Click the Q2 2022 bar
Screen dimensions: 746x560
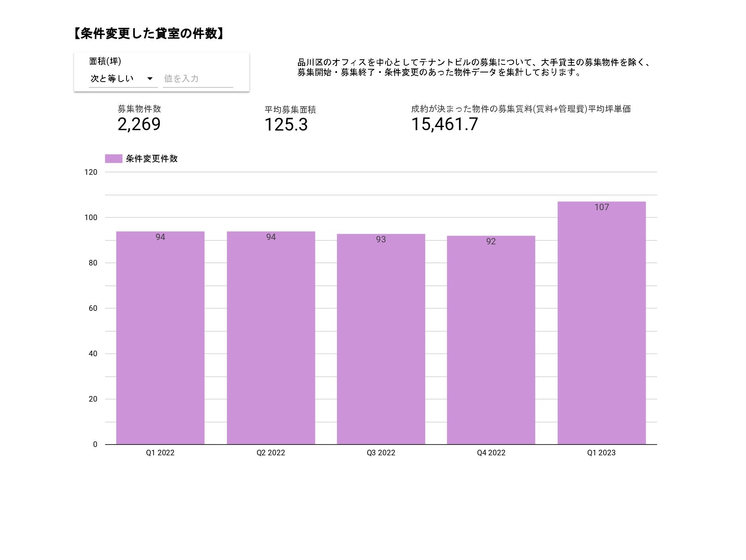click(x=271, y=338)
